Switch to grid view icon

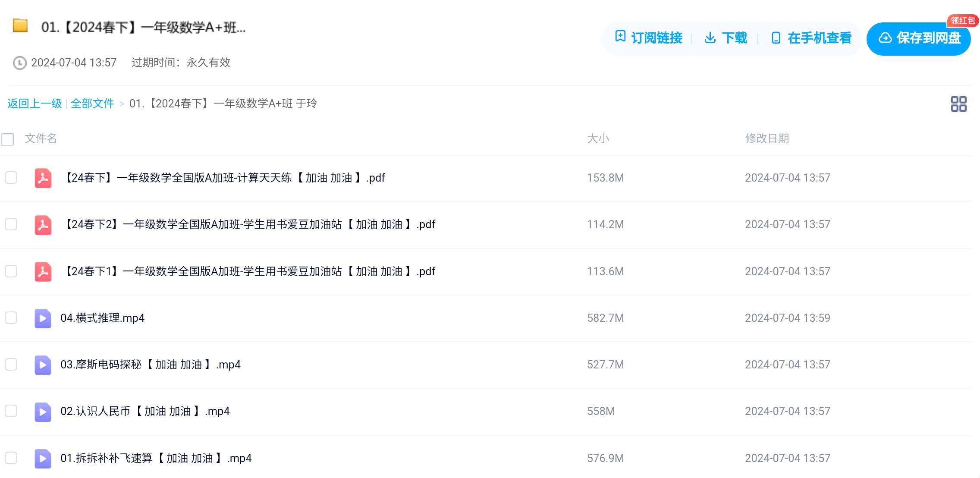[x=958, y=104]
